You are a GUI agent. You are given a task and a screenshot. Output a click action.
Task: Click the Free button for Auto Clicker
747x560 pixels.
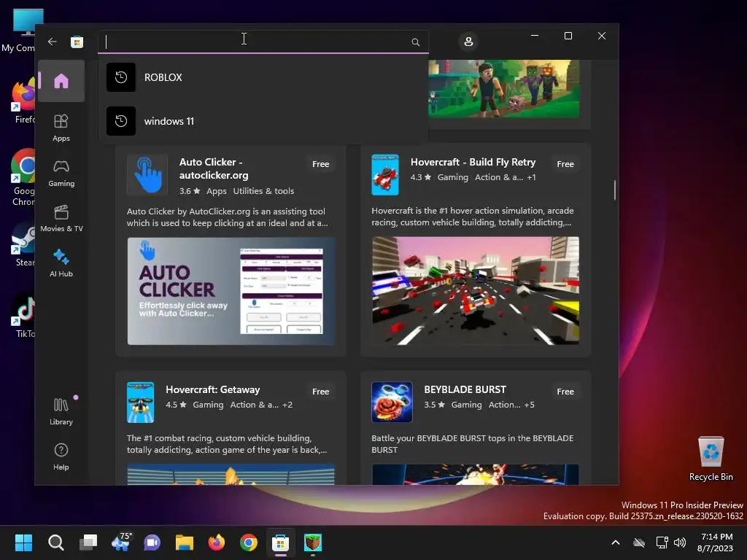pos(321,164)
